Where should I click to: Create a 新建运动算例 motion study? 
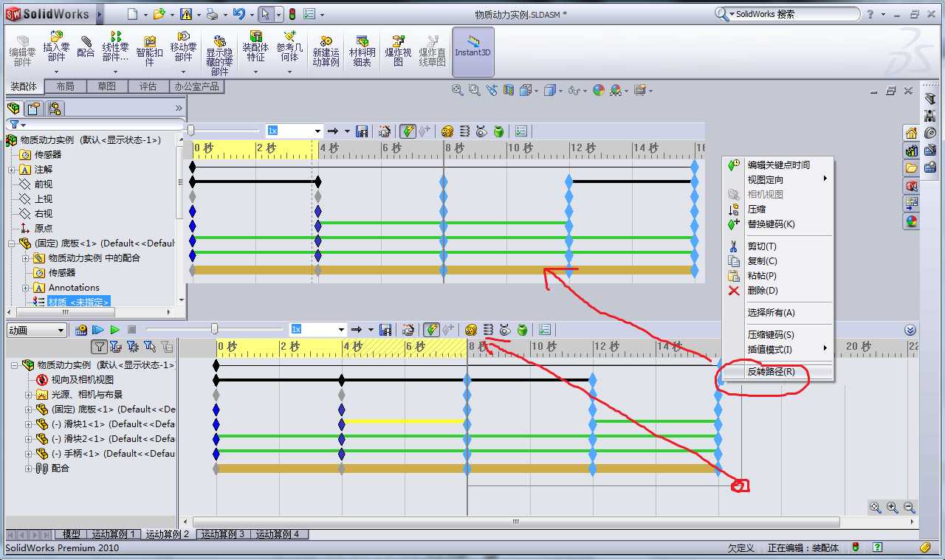[x=326, y=50]
